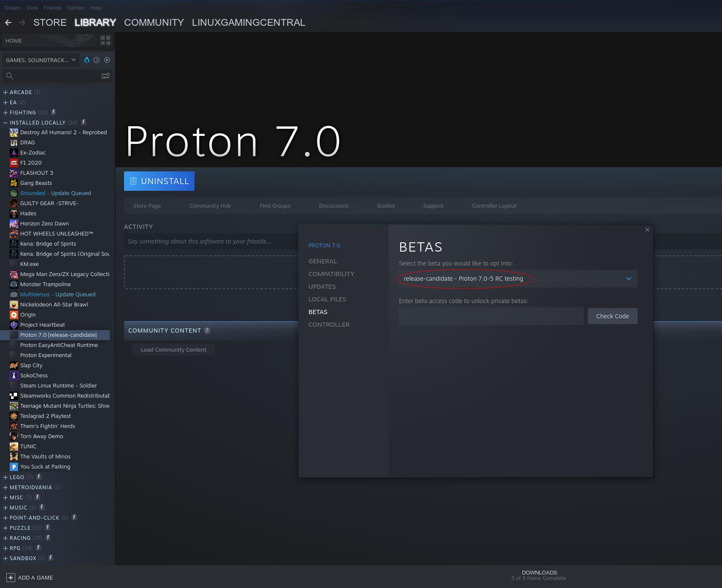Image resolution: width=722 pixels, height=588 pixels.
Task: Click the recent activity clock filter icon
Action: coord(97,60)
